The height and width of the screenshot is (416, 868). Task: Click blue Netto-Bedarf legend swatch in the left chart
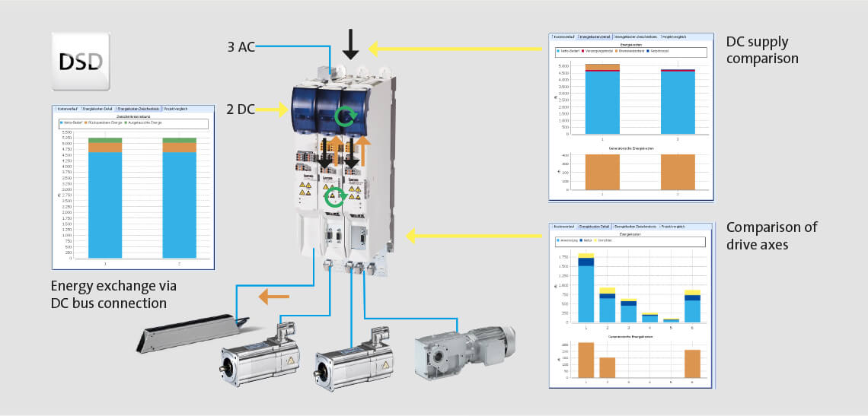click(x=62, y=122)
